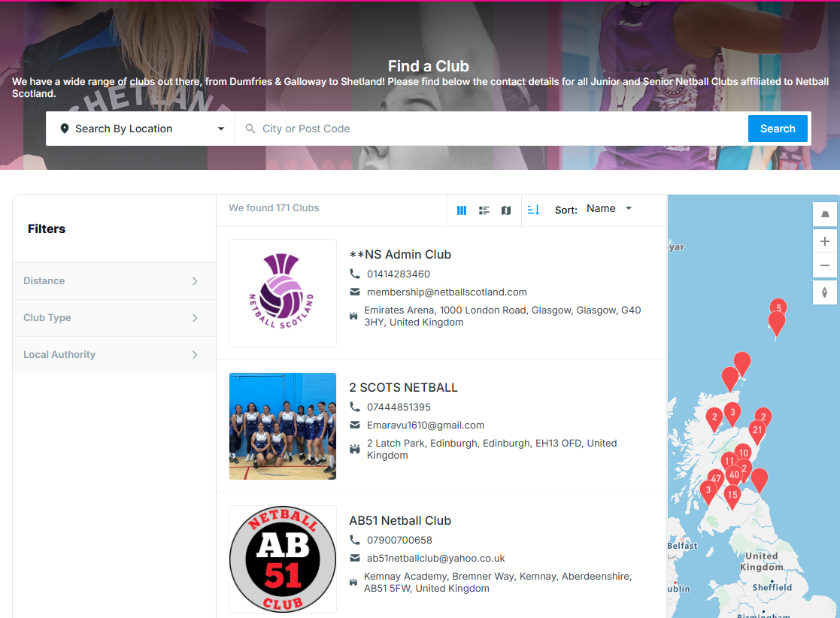The width and height of the screenshot is (840, 618).
Task: Click the map cluster marker showing 21
Action: [x=757, y=431]
